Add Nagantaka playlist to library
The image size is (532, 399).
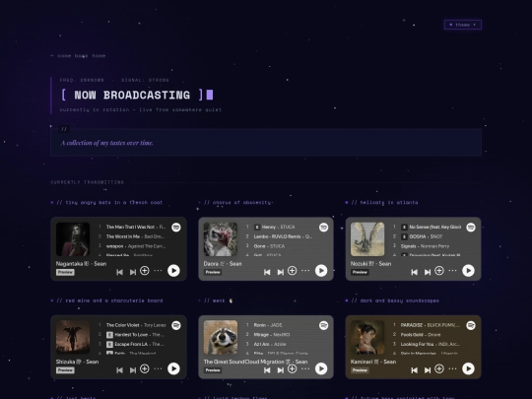[x=145, y=271]
